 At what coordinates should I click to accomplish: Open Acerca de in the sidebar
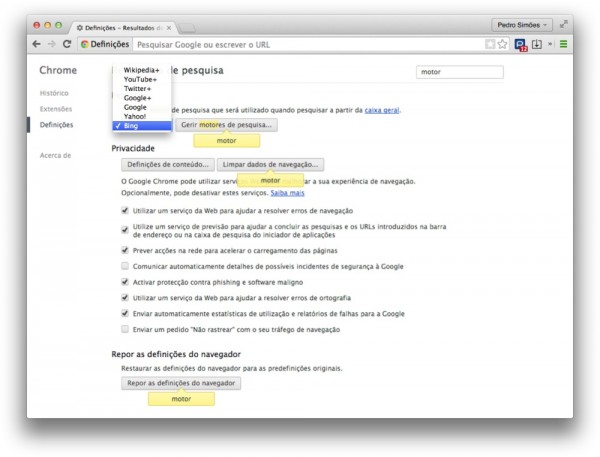(55, 155)
